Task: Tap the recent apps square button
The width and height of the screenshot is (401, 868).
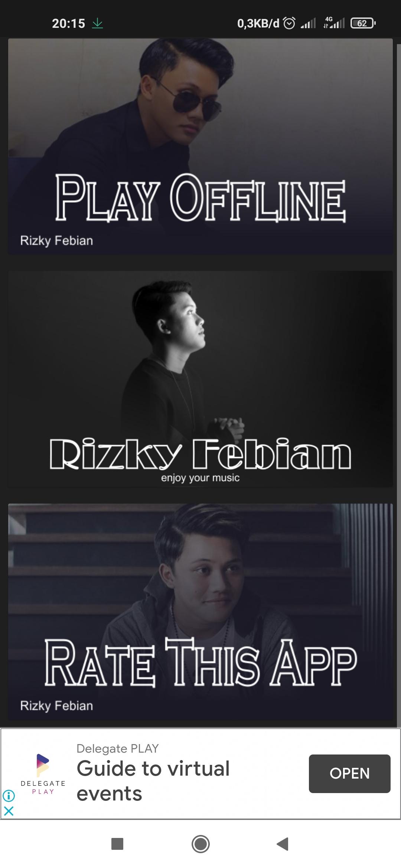Action: tap(117, 844)
